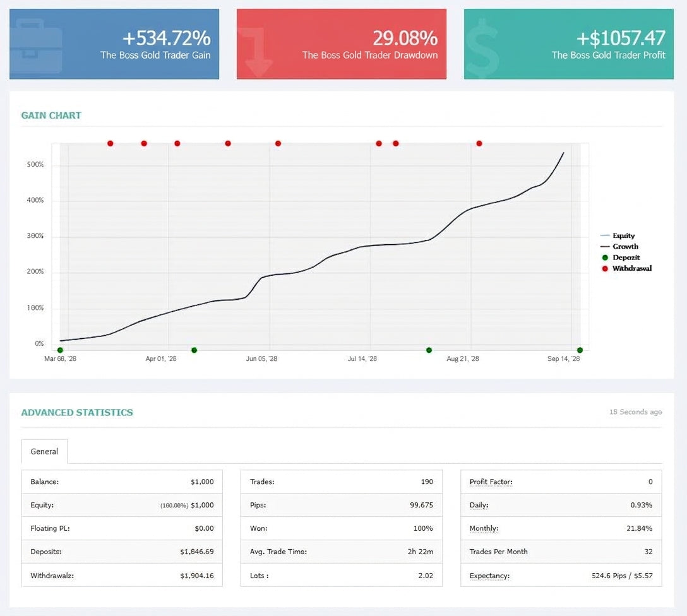Click the Jul 14 x-axis date label
687x616 pixels.
click(x=362, y=359)
